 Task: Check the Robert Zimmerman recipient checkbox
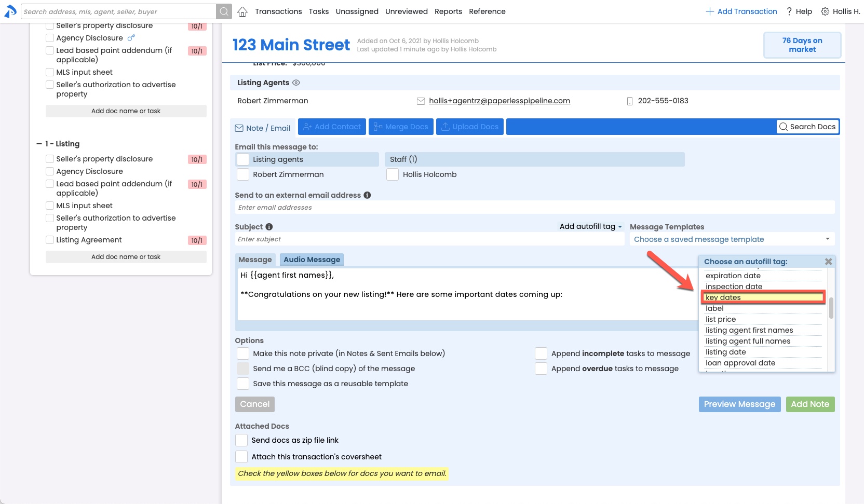coord(243,174)
